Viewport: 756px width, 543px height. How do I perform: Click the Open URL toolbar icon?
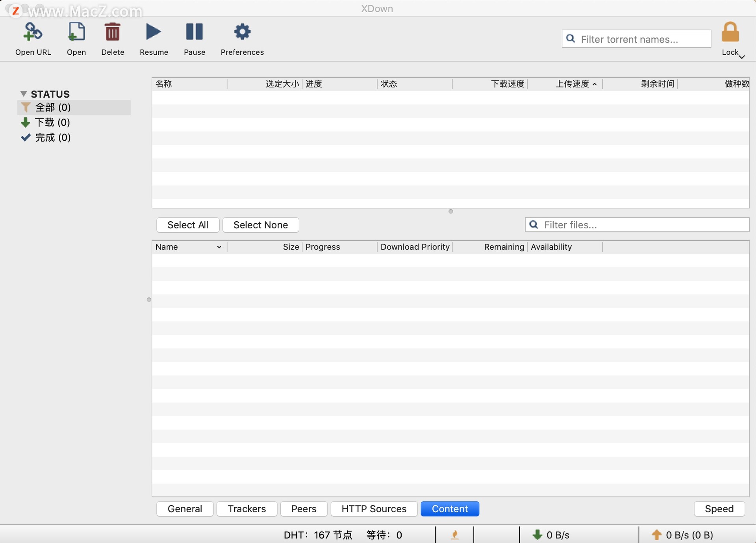33,32
